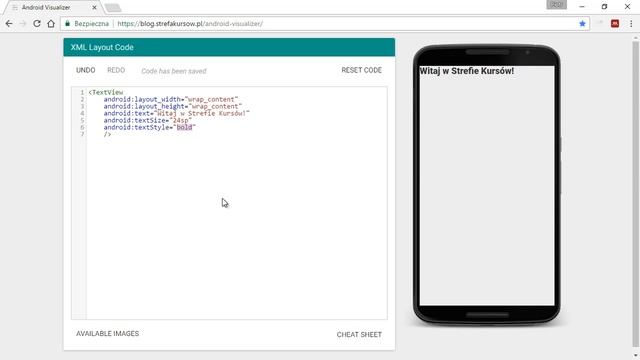This screenshot has width=640, height=360.
Task: Click the closing /> tag line
Action: point(107,134)
